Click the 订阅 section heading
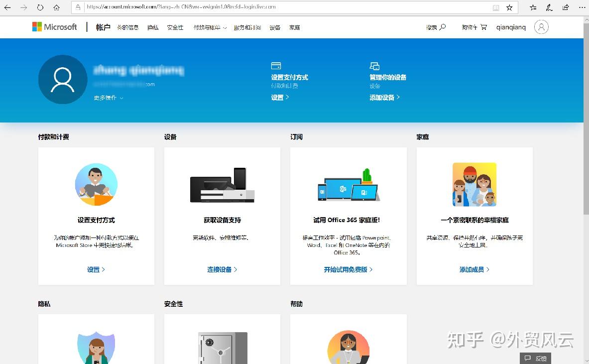The height and width of the screenshot is (364, 589). [296, 137]
